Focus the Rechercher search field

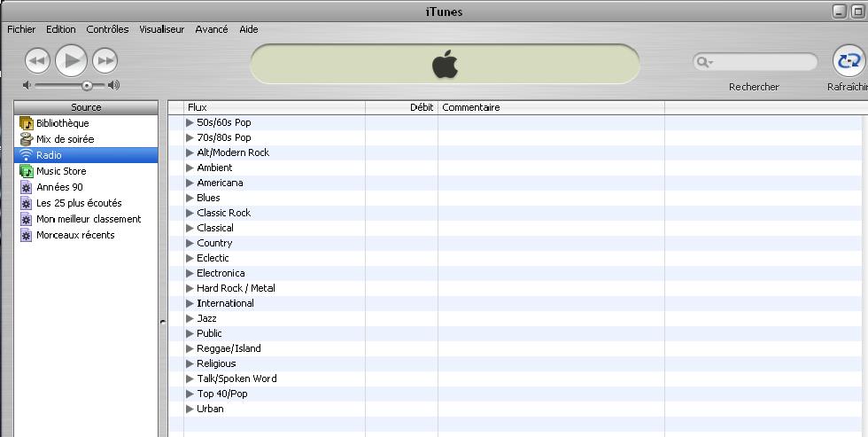pos(755,62)
